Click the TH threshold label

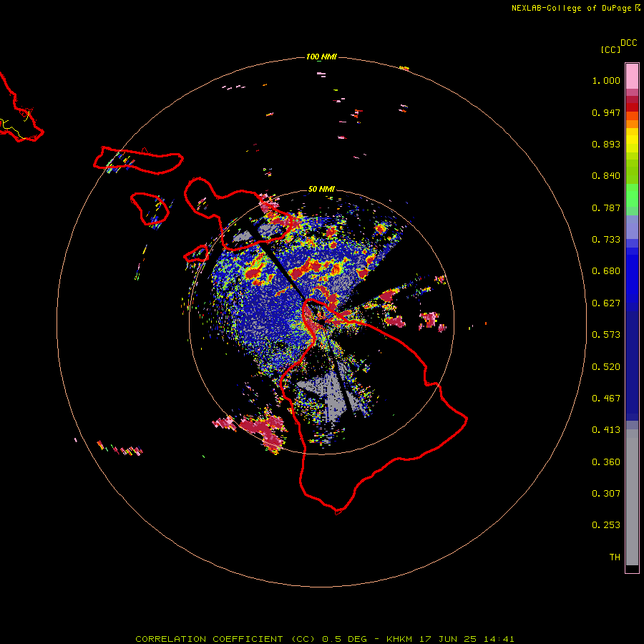coord(615,557)
